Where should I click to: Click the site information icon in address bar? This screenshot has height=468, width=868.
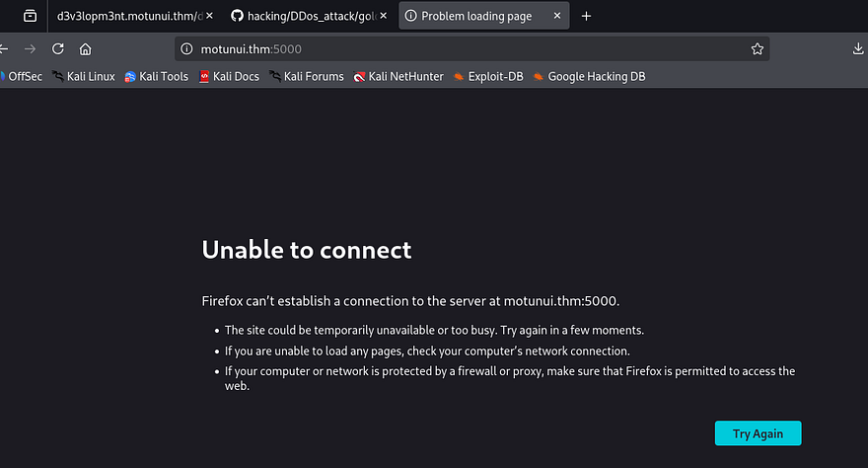pyautogui.click(x=187, y=48)
